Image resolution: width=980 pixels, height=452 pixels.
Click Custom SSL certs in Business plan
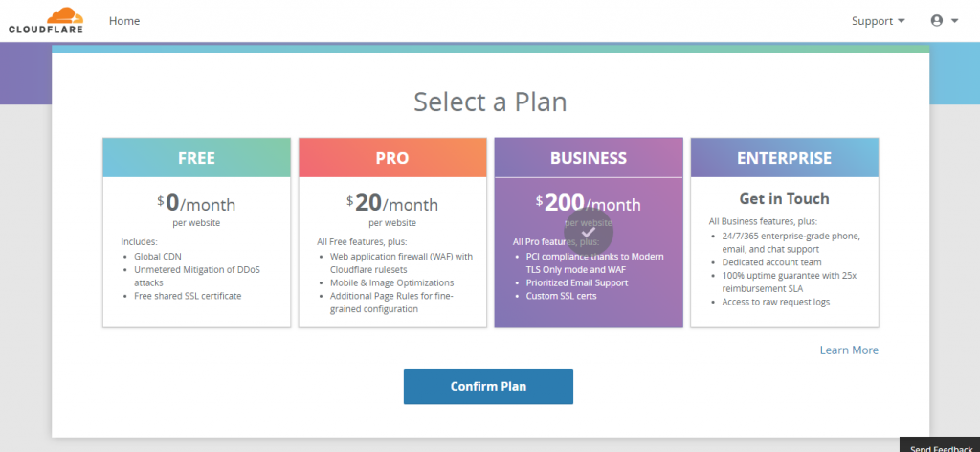[561, 296]
